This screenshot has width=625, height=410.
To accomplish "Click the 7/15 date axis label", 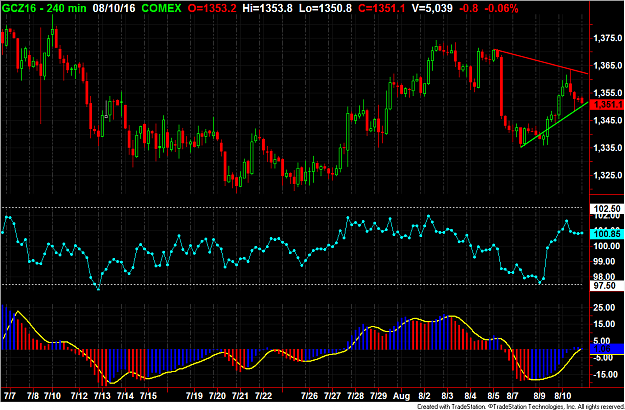I will pyautogui.click(x=148, y=397).
